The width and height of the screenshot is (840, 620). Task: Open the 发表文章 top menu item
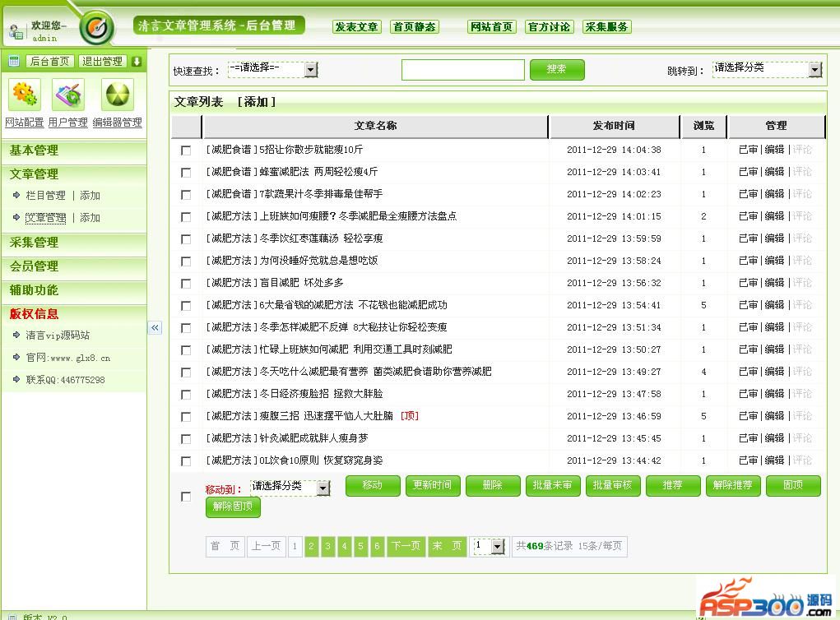357,27
